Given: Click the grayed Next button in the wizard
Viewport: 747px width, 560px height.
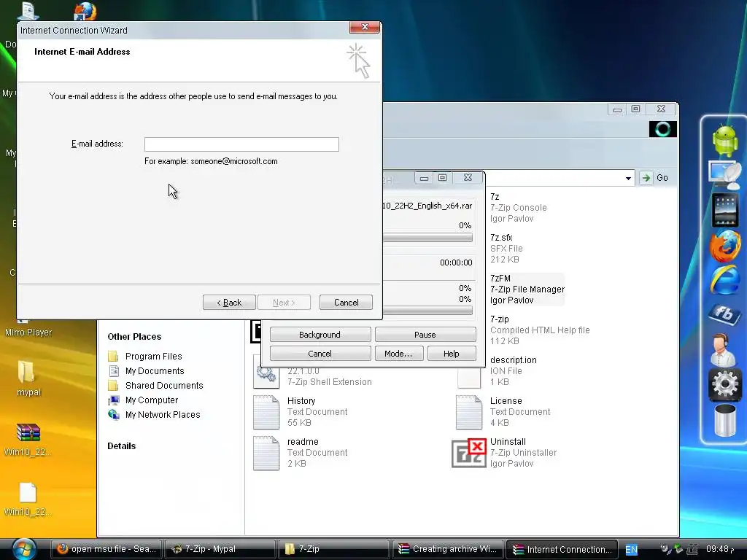Looking at the screenshot, I should tap(284, 303).
